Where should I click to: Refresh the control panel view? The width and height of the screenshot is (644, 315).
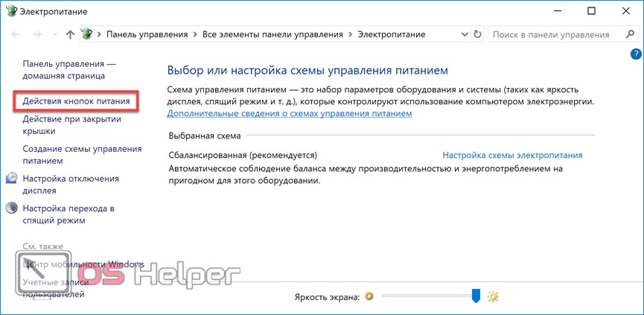pos(477,34)
